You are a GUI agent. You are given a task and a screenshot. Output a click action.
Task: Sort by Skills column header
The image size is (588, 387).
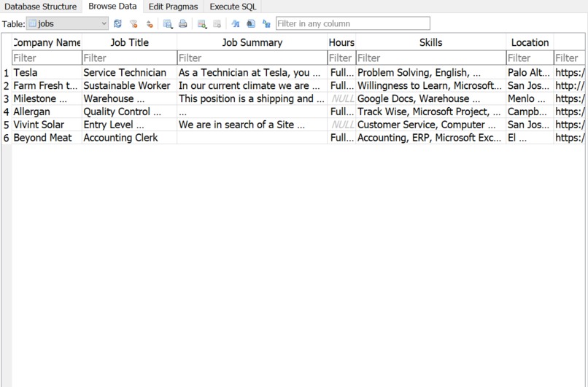(x=431, y=42)
